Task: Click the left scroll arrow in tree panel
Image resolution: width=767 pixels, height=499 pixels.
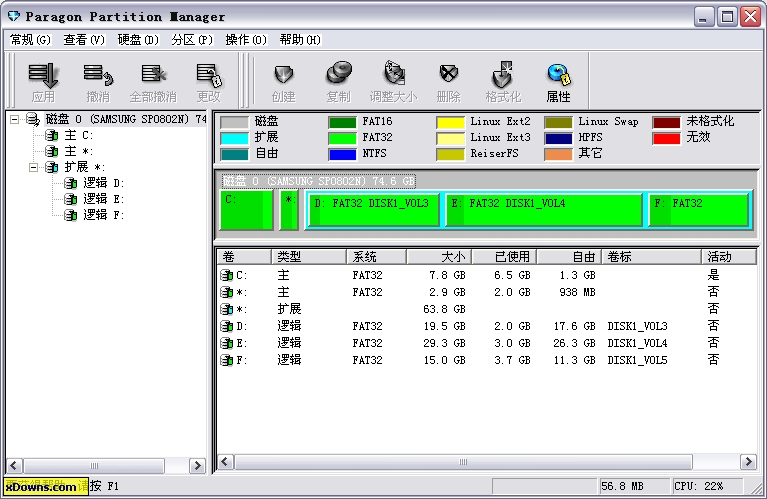Action: [x=14, y=465]
